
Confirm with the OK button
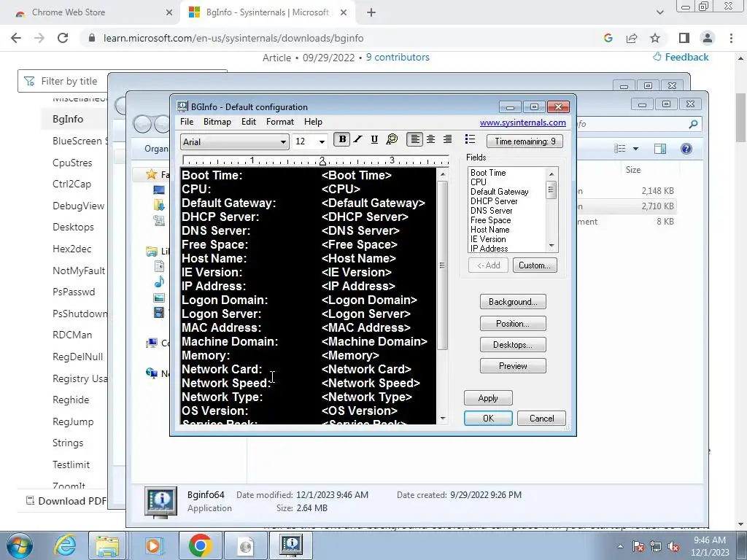488,419
